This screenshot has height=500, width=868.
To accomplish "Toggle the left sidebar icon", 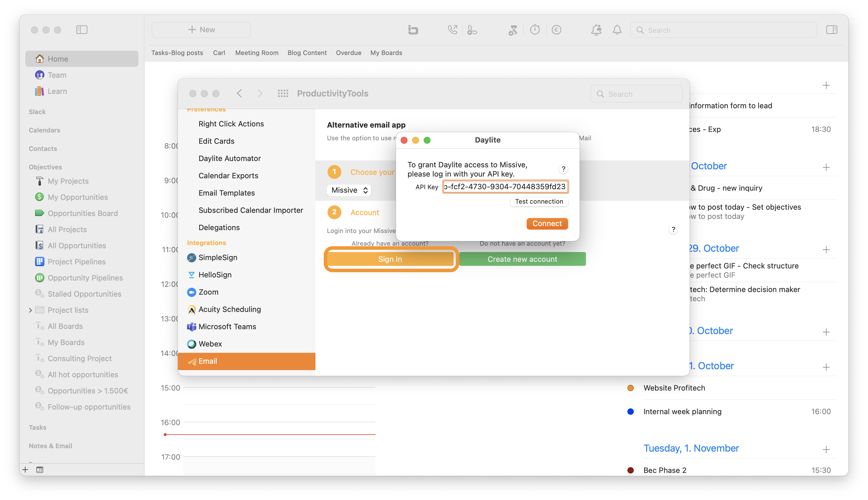I will [x=82, y=30].
